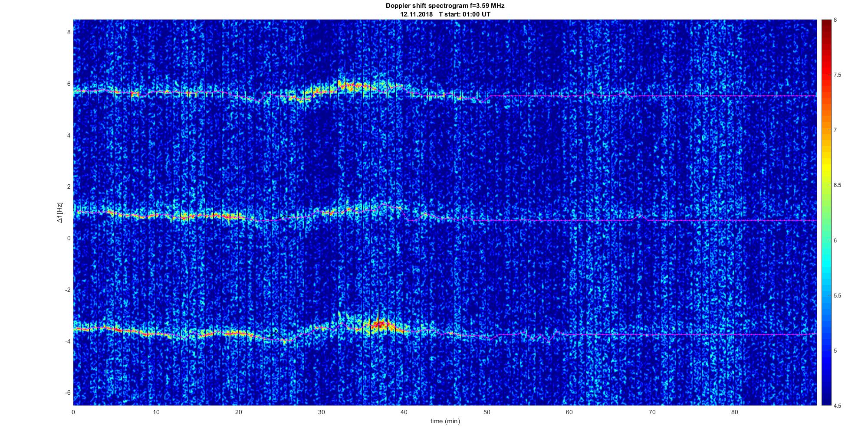Click the 'time (min)' x-axis label
The height and width of the screenshot is (435, 868).
pos(445,421)
